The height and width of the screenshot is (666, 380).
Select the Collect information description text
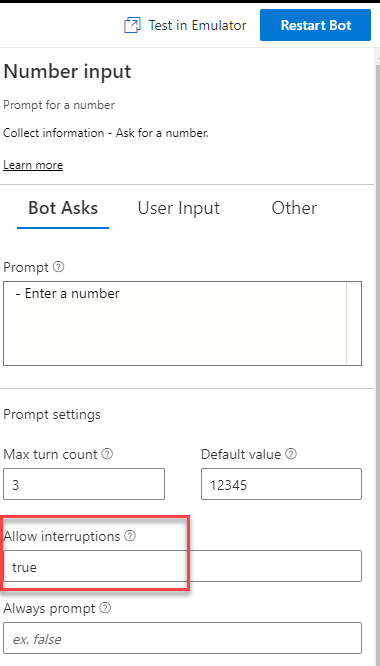click(106, 133)
